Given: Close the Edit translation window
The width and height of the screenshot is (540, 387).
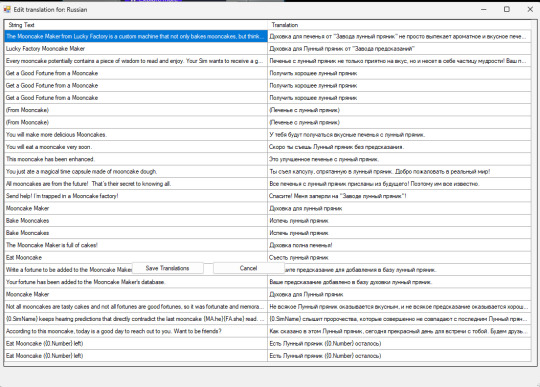Looking at the screenshot, I should click(530, 10).
